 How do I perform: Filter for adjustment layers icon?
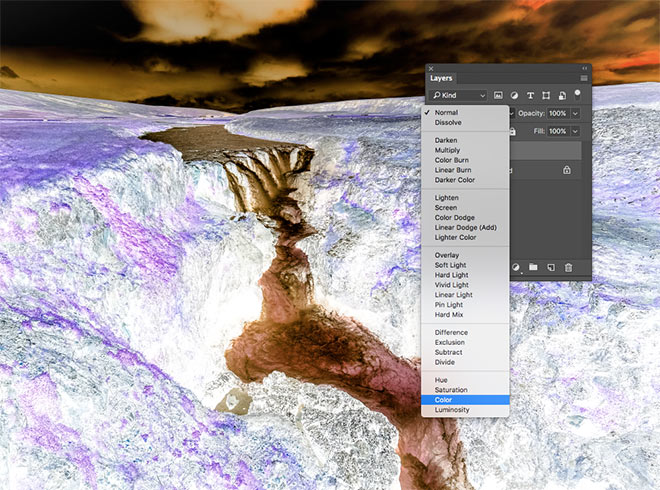[x=514, y=96]
